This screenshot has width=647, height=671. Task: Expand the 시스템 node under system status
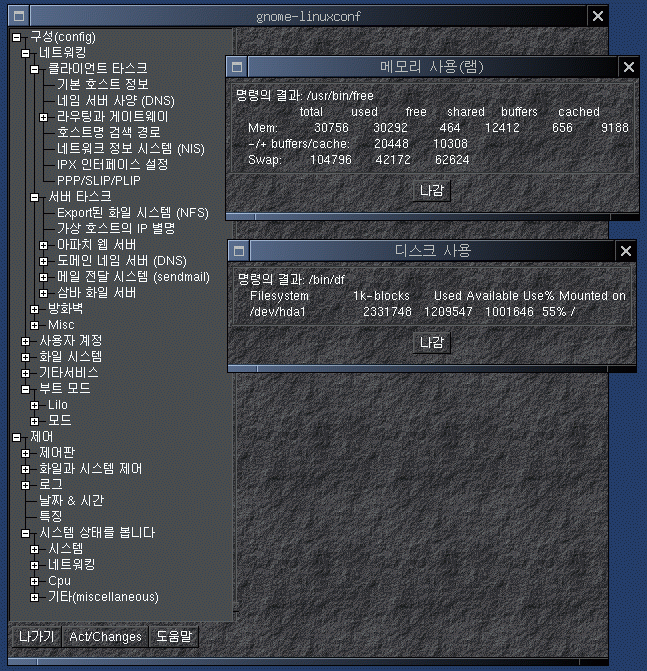(x=35, y=549)
